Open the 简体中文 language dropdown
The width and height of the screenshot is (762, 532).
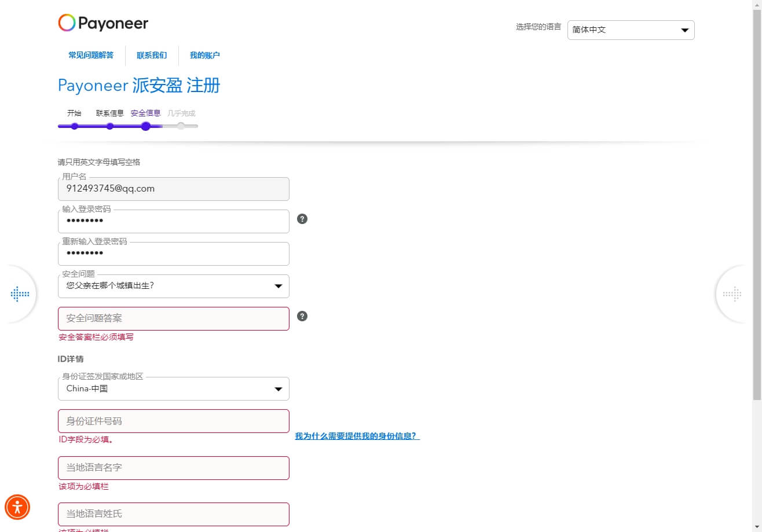[x=631, y=30]
